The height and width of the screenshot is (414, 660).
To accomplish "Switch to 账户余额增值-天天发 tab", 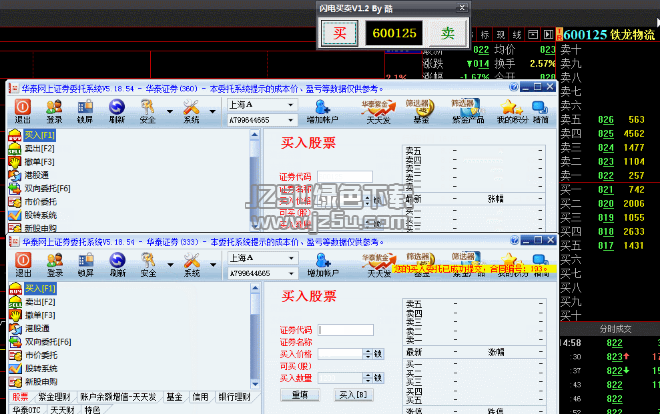I will [x=118, y=397].
